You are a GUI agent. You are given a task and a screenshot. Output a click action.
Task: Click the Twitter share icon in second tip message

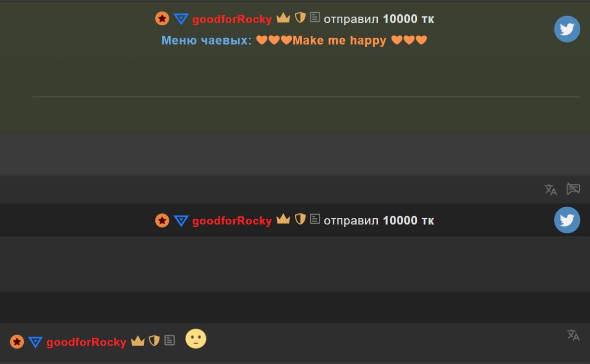[567, 220]
